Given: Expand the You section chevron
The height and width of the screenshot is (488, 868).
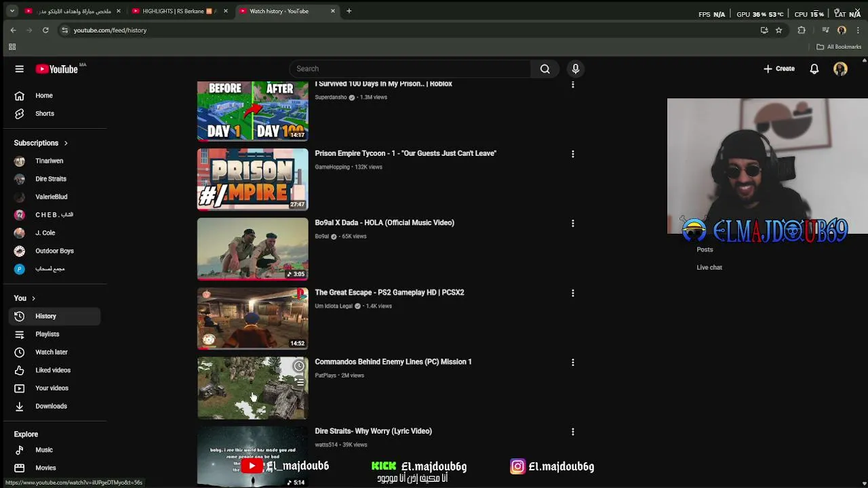Looking at the screenshot, I should tap(33, 298).
